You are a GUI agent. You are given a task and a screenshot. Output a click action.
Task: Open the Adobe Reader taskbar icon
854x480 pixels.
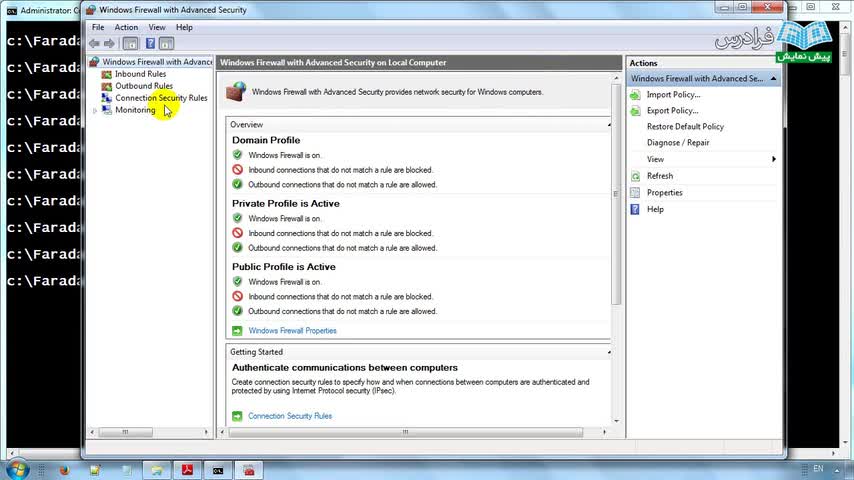[187, 470]
